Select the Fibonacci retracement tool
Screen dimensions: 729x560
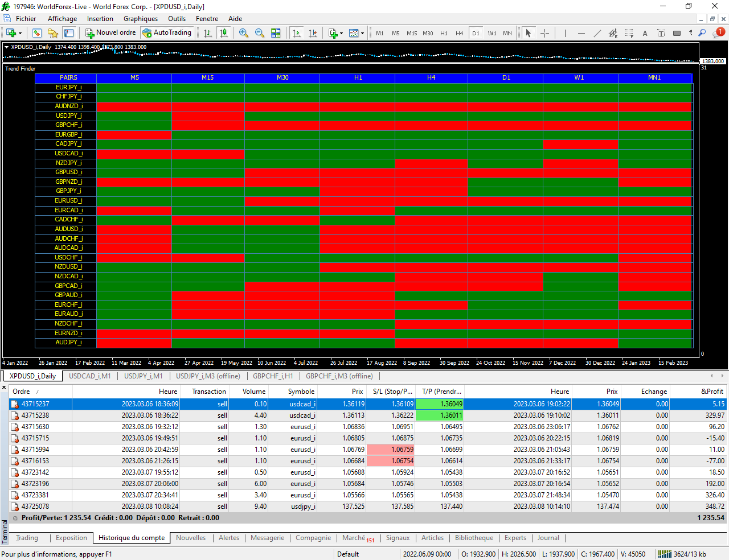(x=629, y=33)
